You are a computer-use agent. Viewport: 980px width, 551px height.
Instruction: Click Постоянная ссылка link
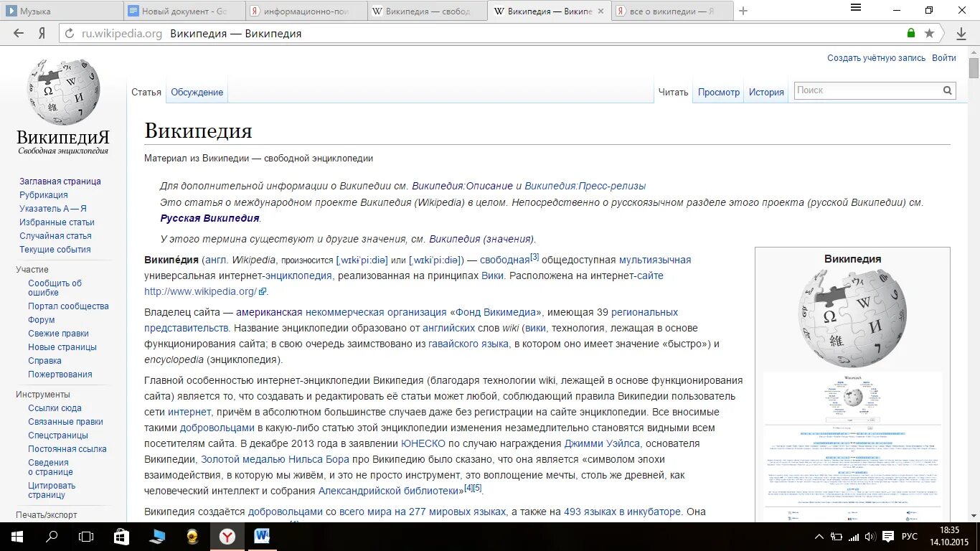coord(67,449)
